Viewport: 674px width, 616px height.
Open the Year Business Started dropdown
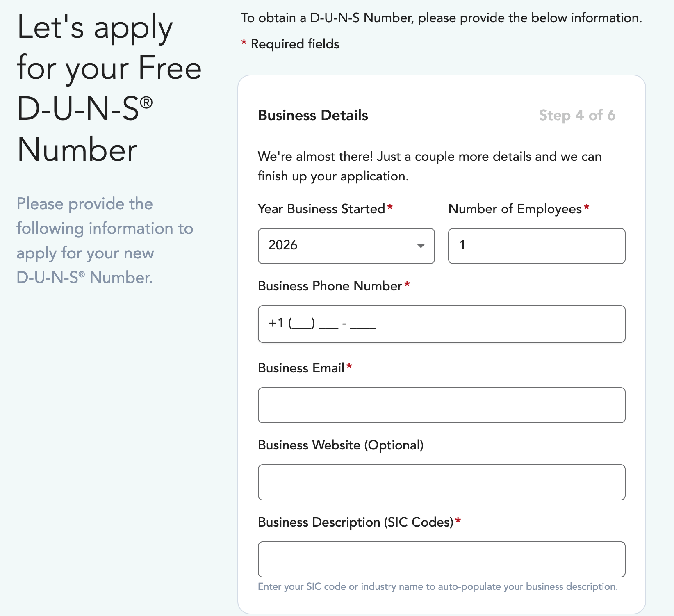pyautogui.click(x=346, y=246)
